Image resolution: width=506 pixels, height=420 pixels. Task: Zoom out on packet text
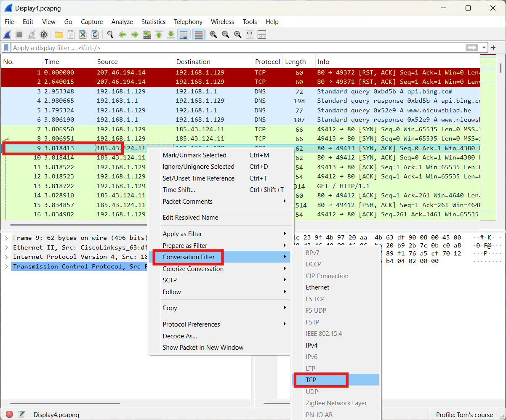(226, 35)
